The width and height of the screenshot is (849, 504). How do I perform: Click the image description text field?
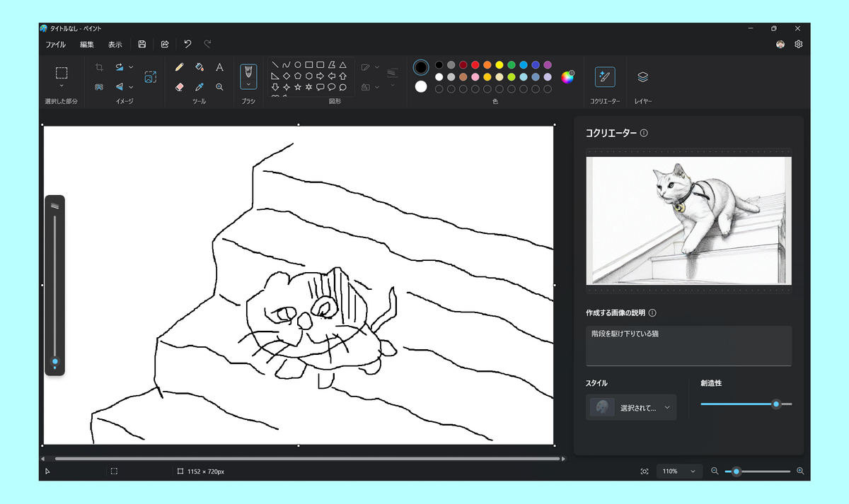[x=688, y=346]
